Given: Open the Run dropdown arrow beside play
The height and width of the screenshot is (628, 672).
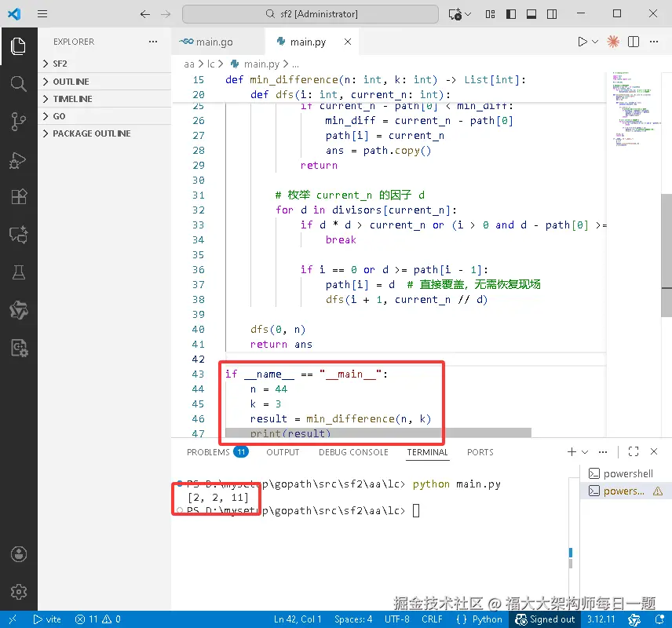Looking at the screenshot, I should [595, 42].
